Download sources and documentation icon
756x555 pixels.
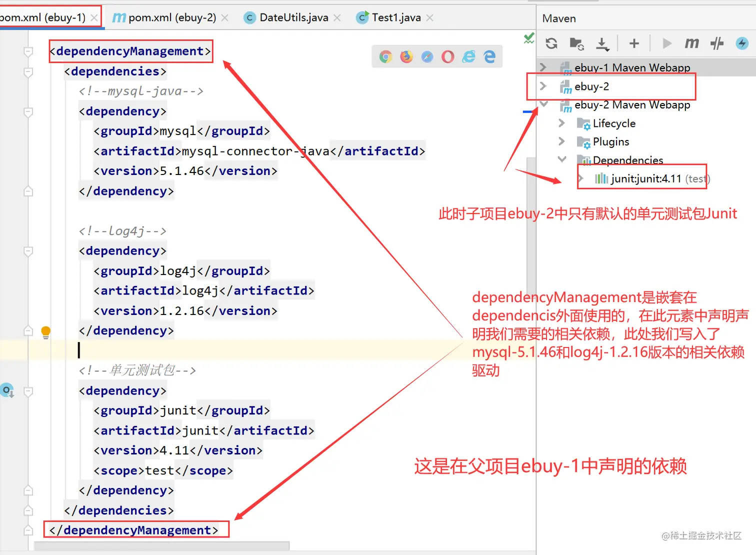[x=602, y=44]
